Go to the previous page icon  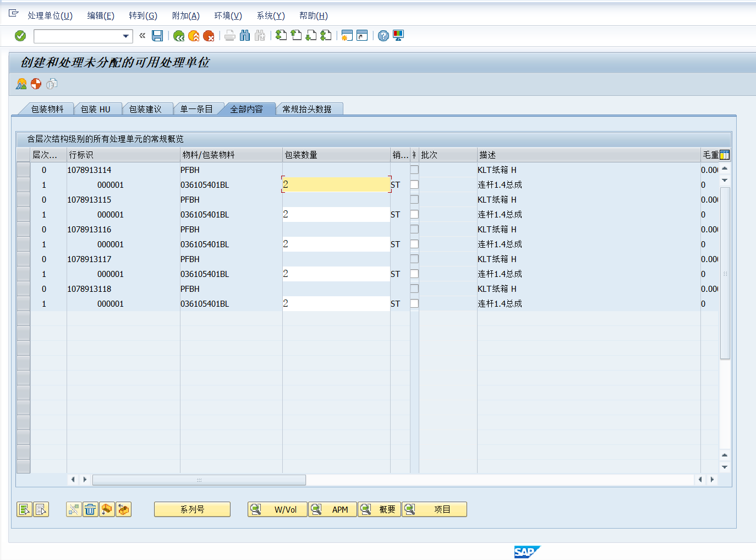click(x=296, y=36)
